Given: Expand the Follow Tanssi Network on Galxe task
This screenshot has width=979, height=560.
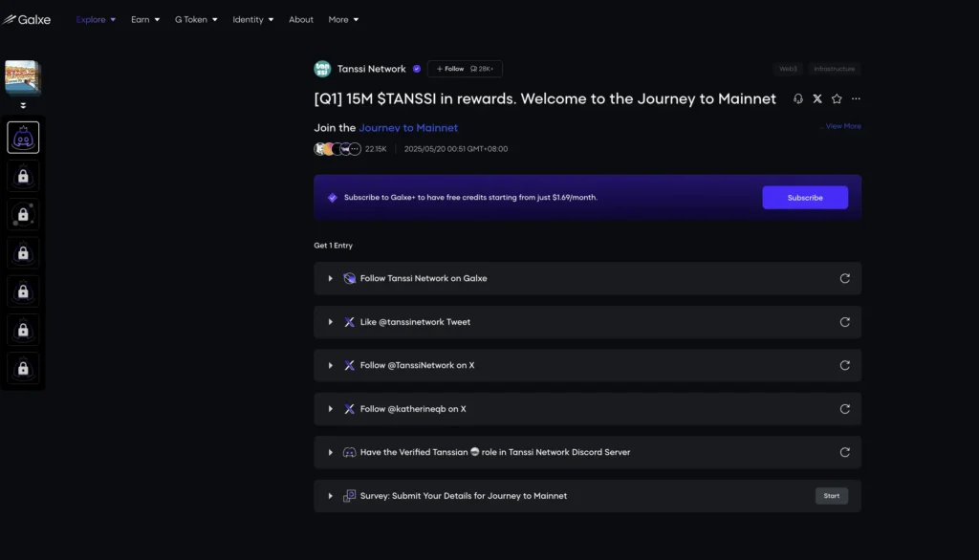Looking at the screenshot, I should tap(330, 278).
